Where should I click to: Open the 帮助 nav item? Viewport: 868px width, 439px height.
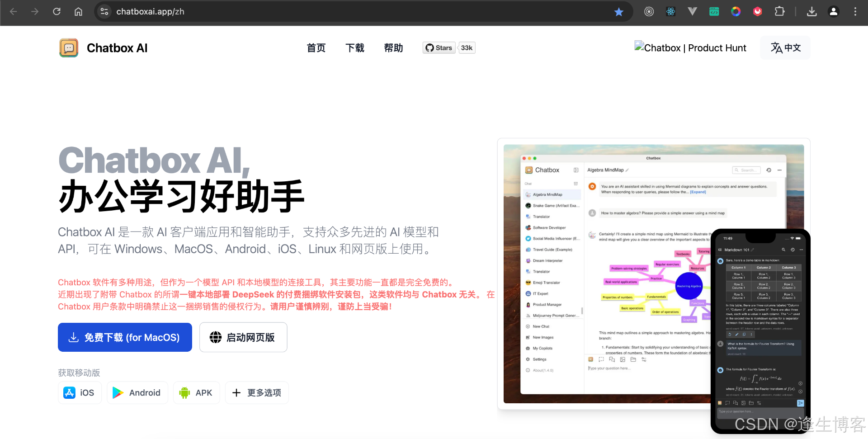click(394, 48)
